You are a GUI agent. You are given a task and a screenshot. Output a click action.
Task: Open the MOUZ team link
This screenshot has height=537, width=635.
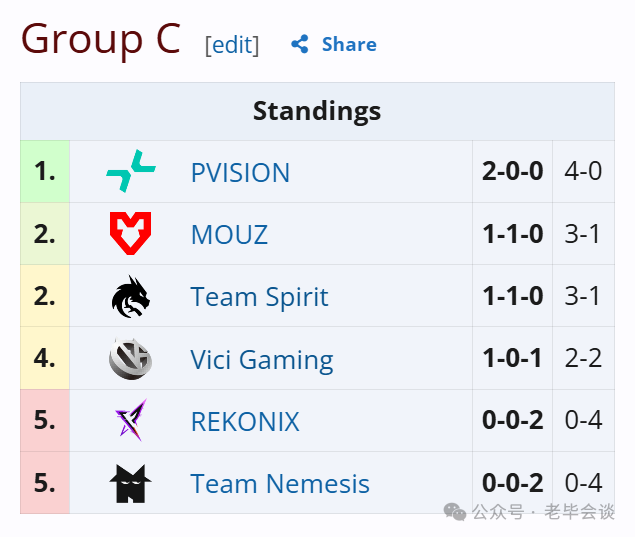pyautogui.click(x=229, y=234)
